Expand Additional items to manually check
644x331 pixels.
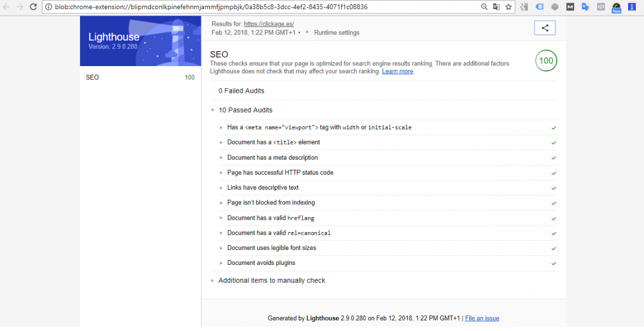pos(272,280)
